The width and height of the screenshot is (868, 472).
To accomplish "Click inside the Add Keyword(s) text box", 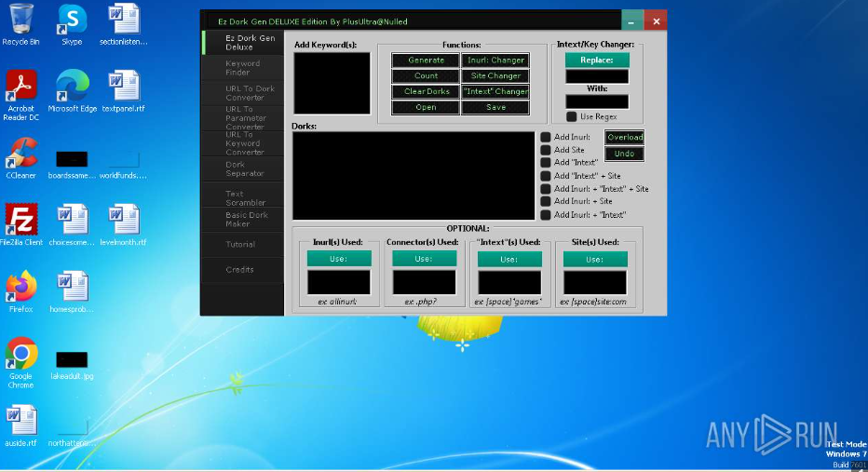I will [332, 83].
